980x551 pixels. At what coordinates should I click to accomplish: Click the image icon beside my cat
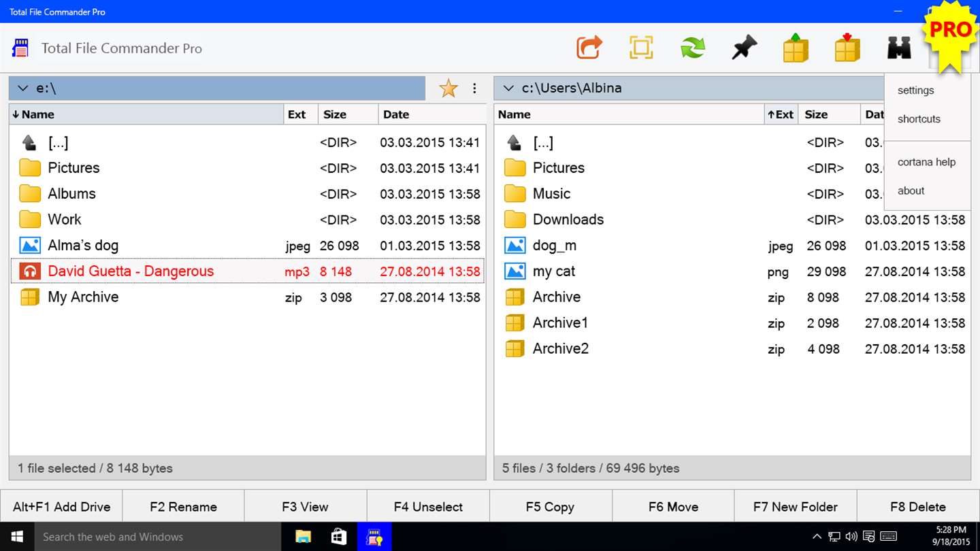coord(515,271)
